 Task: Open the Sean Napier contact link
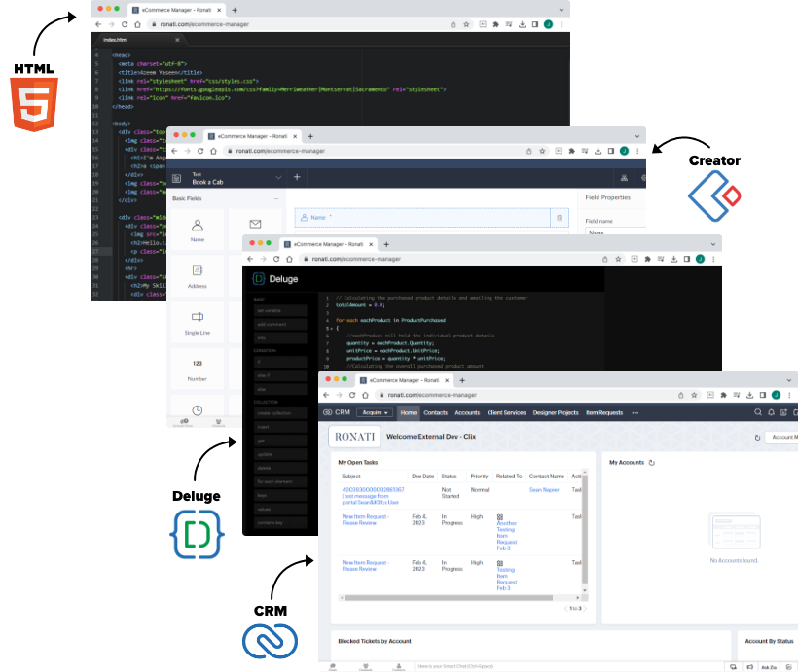[x=544, y=490]
